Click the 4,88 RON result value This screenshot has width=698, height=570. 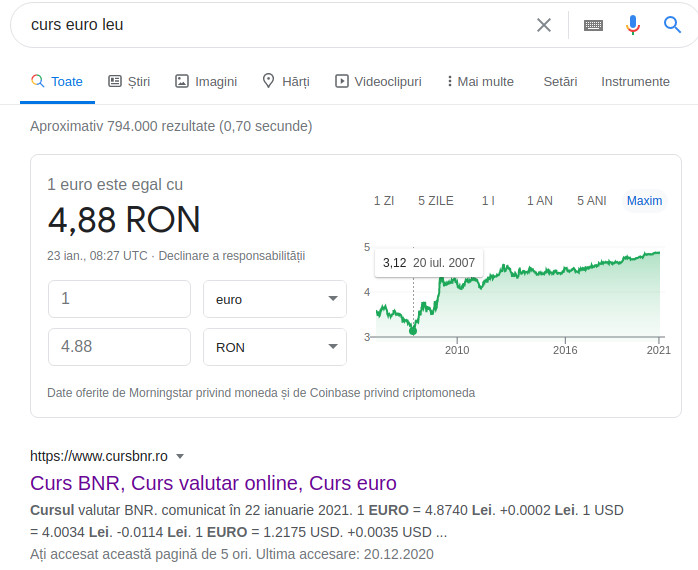124,220
